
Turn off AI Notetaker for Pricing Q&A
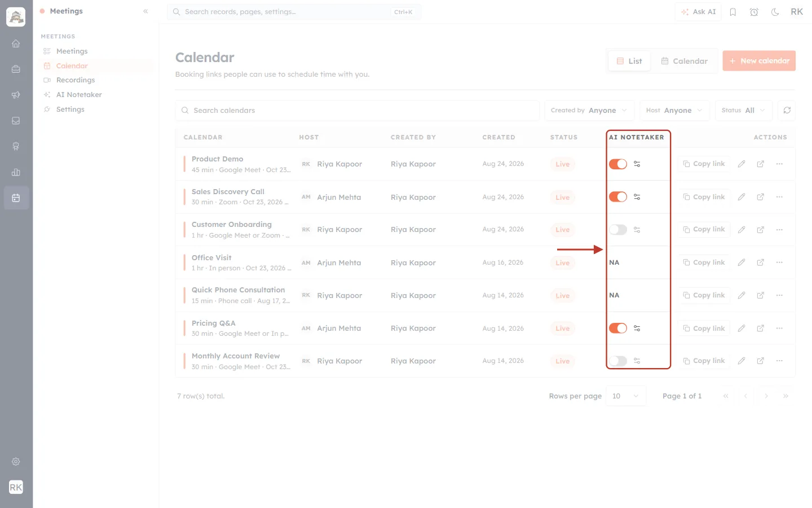[618, 329]
